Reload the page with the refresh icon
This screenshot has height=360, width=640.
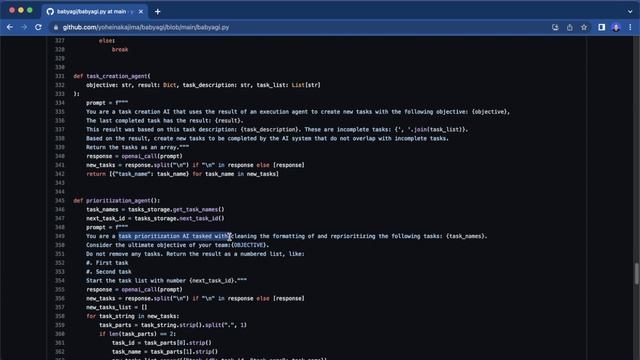point(38,27)
